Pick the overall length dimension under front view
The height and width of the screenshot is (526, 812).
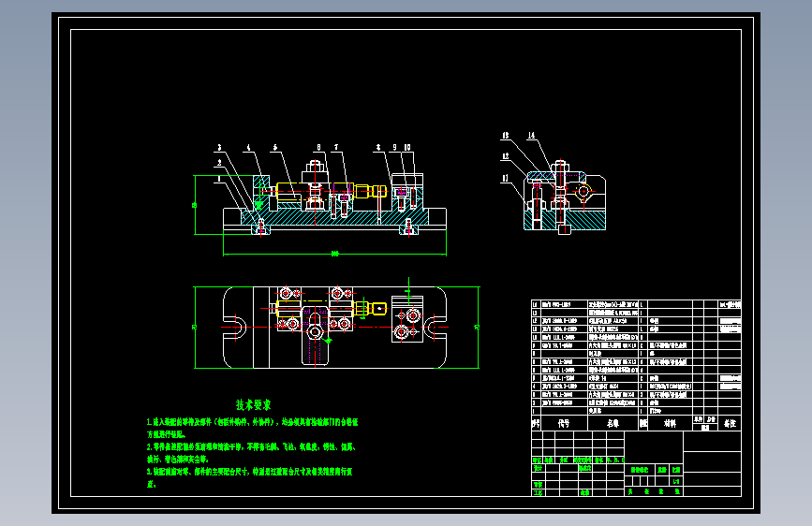pyautogui.click(x=334, y=254)
